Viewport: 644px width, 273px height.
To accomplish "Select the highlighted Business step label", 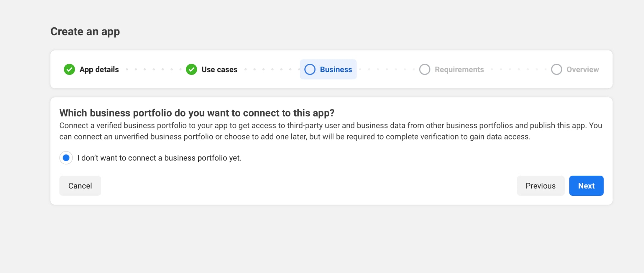I will (336, 69).
